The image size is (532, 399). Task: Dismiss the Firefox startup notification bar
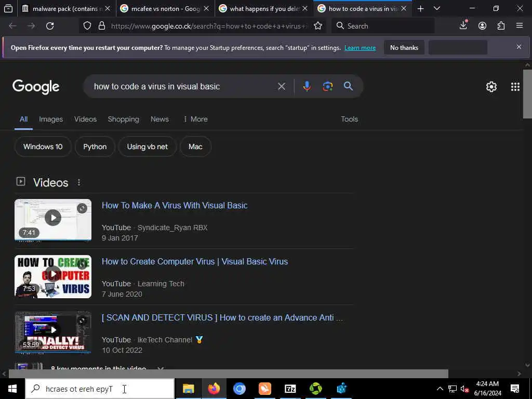click(519, 47)
